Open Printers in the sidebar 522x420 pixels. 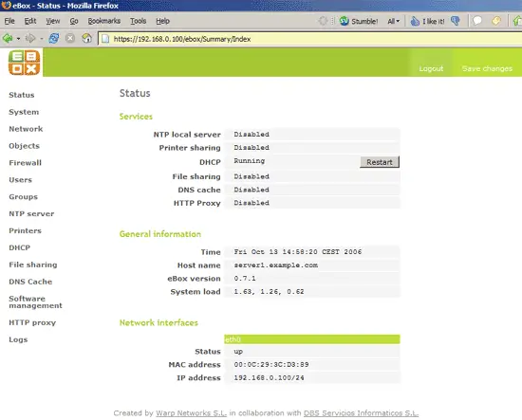(25, 230)
